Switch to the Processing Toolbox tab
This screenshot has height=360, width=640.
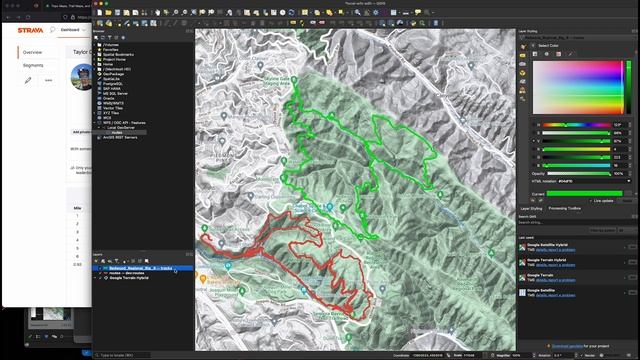(x=564, y=209)
